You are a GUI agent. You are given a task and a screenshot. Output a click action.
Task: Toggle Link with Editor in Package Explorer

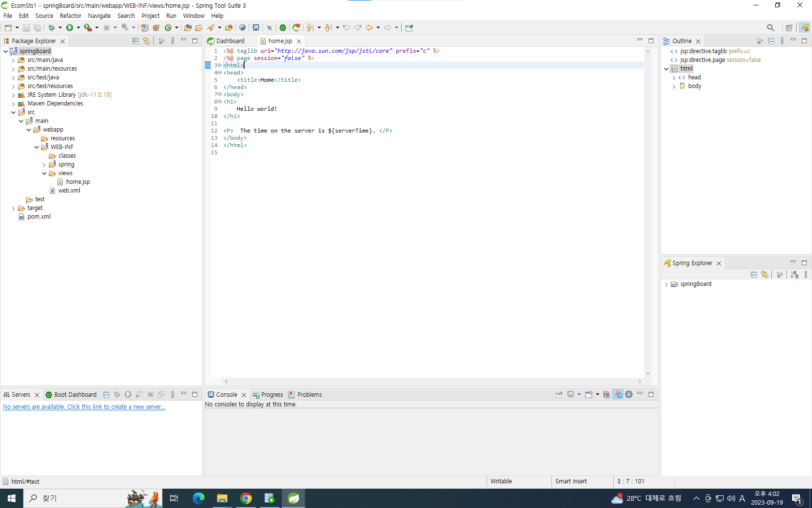(146, 41)
